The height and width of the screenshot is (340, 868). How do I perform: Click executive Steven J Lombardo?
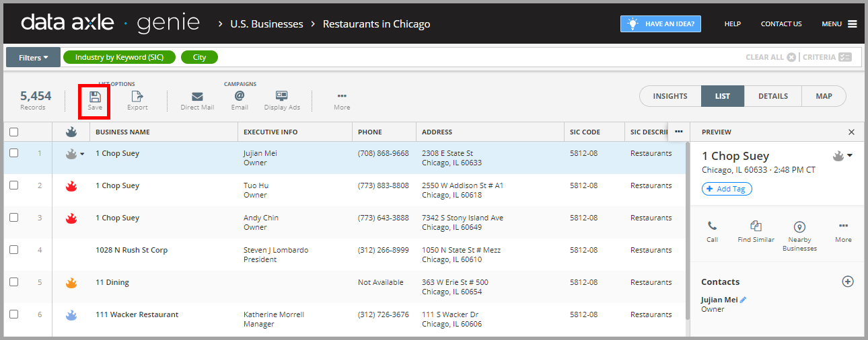(276, 250)
